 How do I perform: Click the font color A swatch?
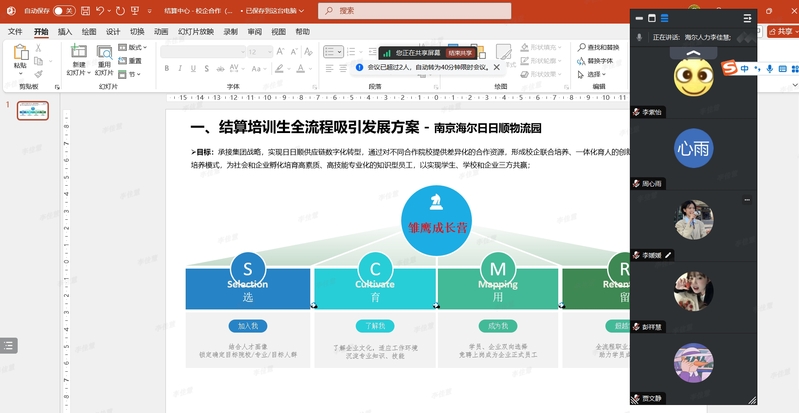coord(301,68)
